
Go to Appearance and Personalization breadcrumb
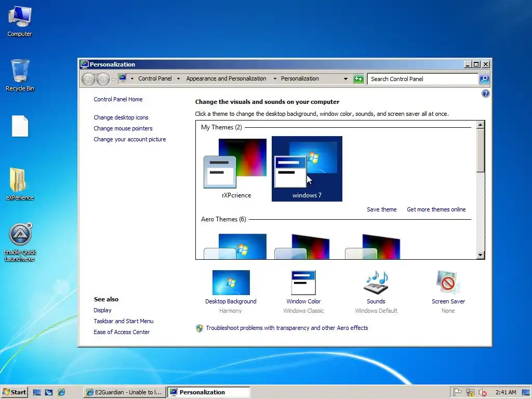[x=226, y=78]
